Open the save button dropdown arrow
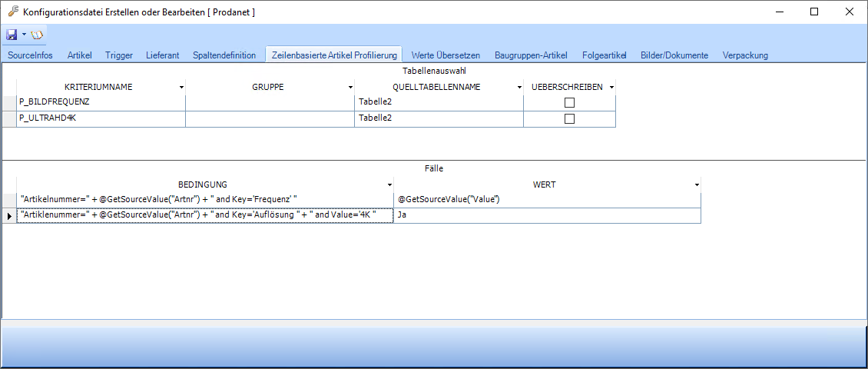Screen dimensions: 868x369 click(24, 35)
